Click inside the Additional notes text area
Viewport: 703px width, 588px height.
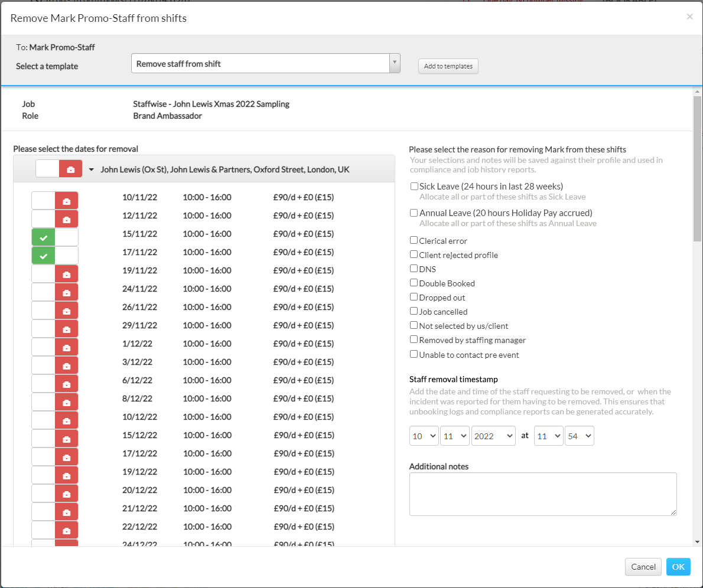542,494
